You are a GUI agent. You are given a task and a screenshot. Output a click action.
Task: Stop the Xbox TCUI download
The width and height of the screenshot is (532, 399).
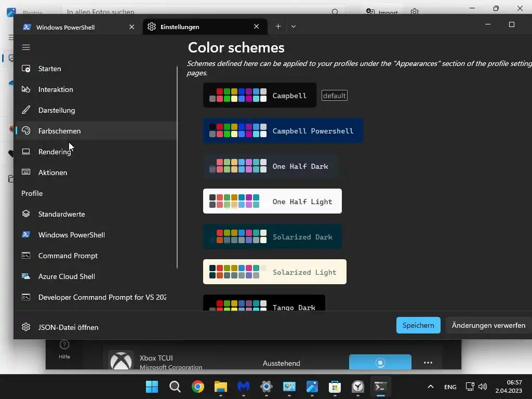coord(380,362)
